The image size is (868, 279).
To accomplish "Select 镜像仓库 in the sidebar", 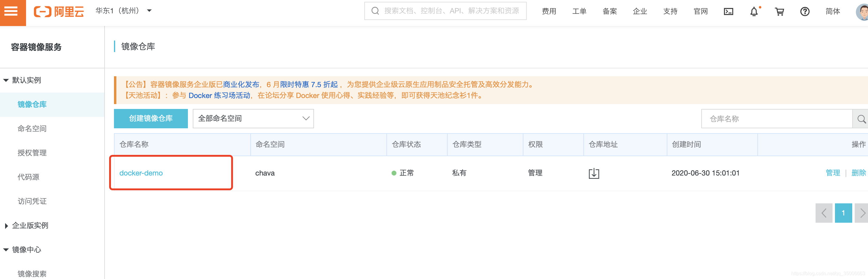I will 32,104.
